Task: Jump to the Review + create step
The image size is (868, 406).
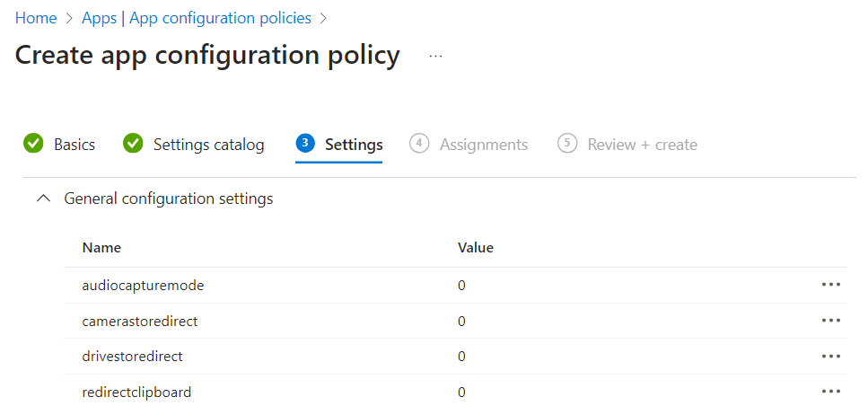Action: tap(642, 145)
